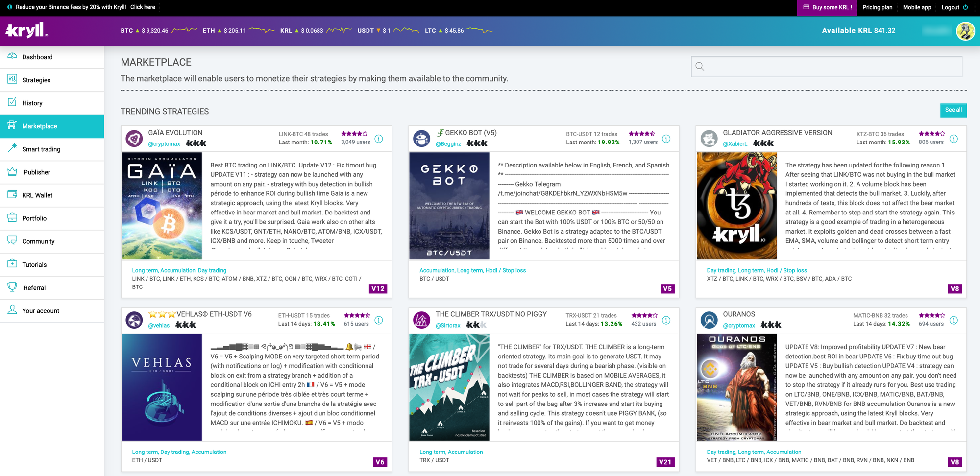Click the Community chat icon
Image resolution: width=980 pixels, height=476 pixels.
tap(12, 240)
